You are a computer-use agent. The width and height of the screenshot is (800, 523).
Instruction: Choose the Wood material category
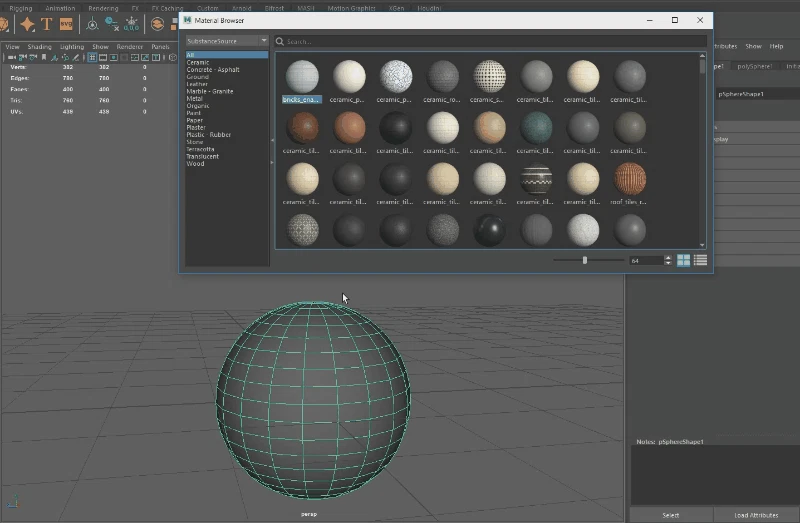point(196,163)
